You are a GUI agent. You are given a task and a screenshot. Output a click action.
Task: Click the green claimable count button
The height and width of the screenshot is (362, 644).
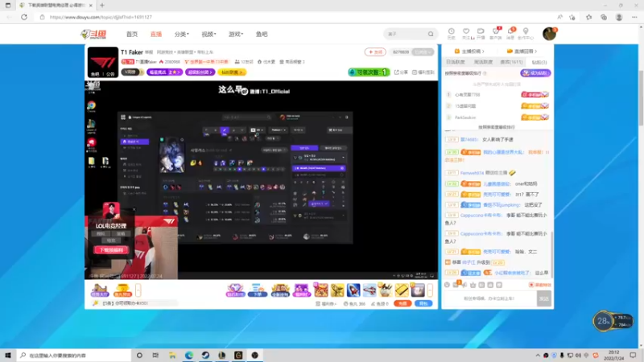tap(369, 72)
